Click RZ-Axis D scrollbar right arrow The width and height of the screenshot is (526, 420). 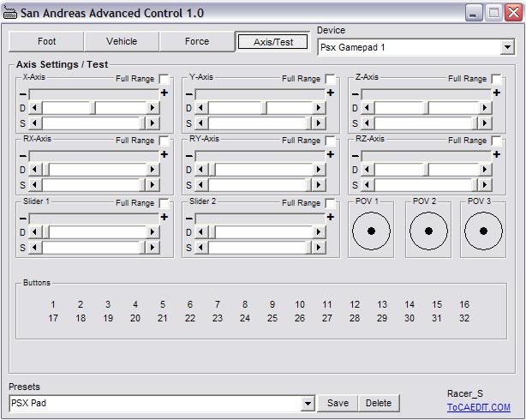485,170
